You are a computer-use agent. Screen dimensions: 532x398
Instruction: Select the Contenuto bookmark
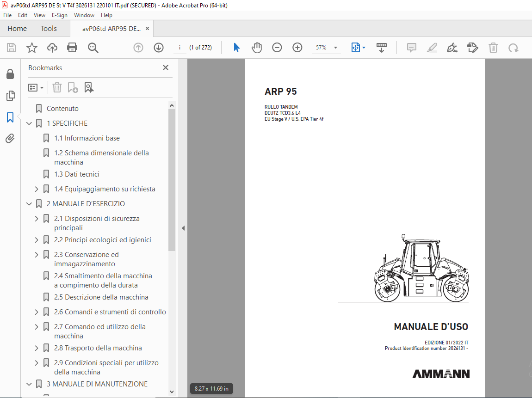pyautogui.click(x=62, y=109)
